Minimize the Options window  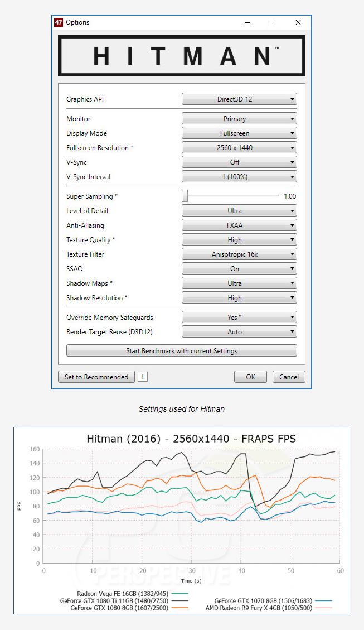(x=247, y=22)
